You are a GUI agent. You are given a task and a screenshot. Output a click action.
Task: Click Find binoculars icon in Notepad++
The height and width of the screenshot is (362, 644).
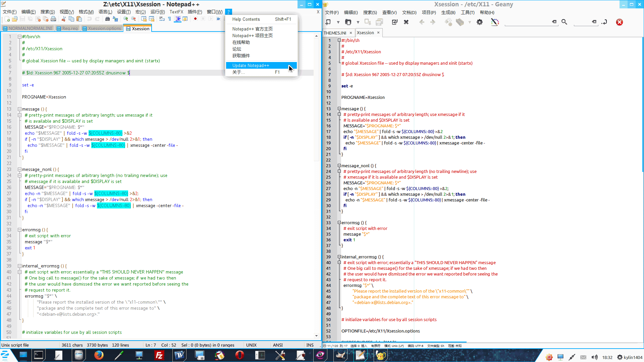tap(107, 19)
